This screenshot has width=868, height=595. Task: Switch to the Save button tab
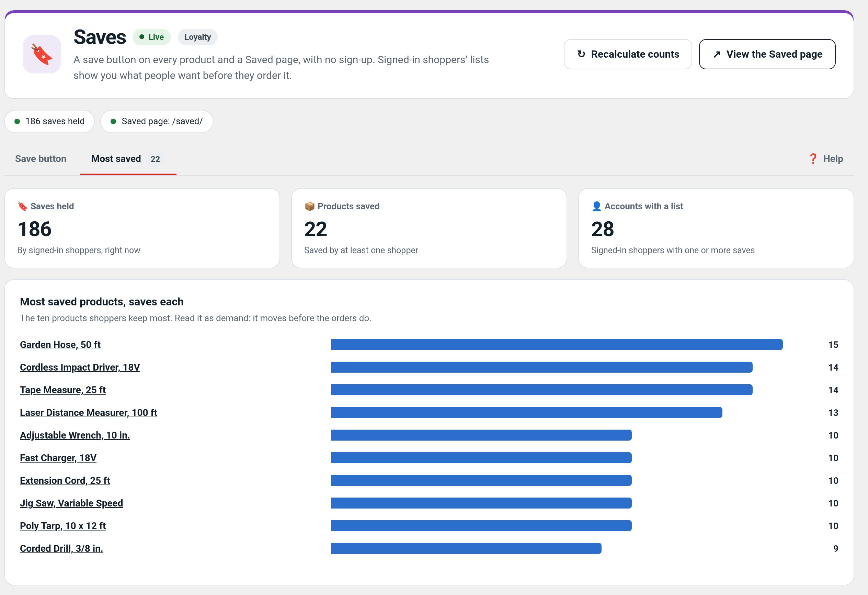point(41,159)
